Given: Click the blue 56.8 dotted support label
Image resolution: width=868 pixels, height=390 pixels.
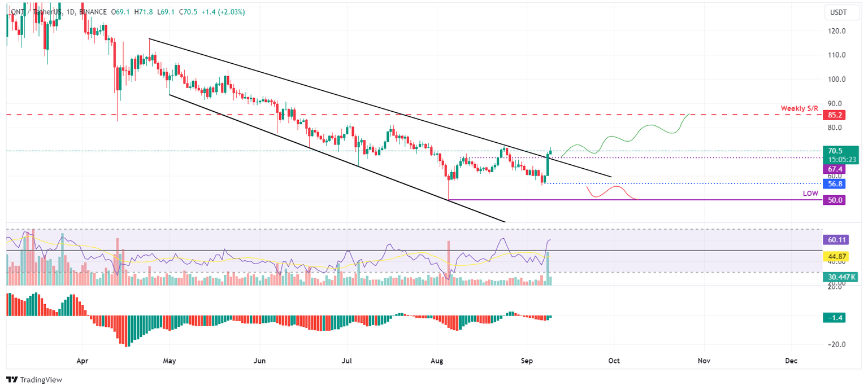Looking at the screenshot, I should (835, 184).
